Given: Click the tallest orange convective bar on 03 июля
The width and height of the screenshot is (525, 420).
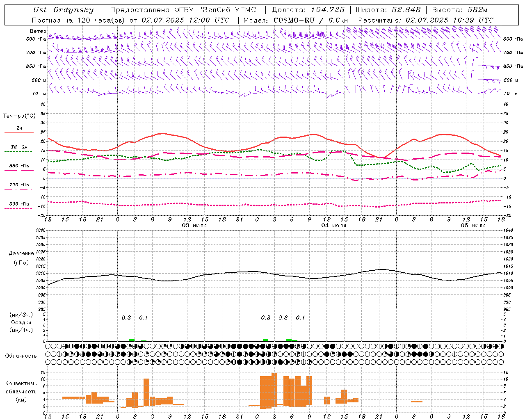Looking at the screenshot, I should coord(146,393).
